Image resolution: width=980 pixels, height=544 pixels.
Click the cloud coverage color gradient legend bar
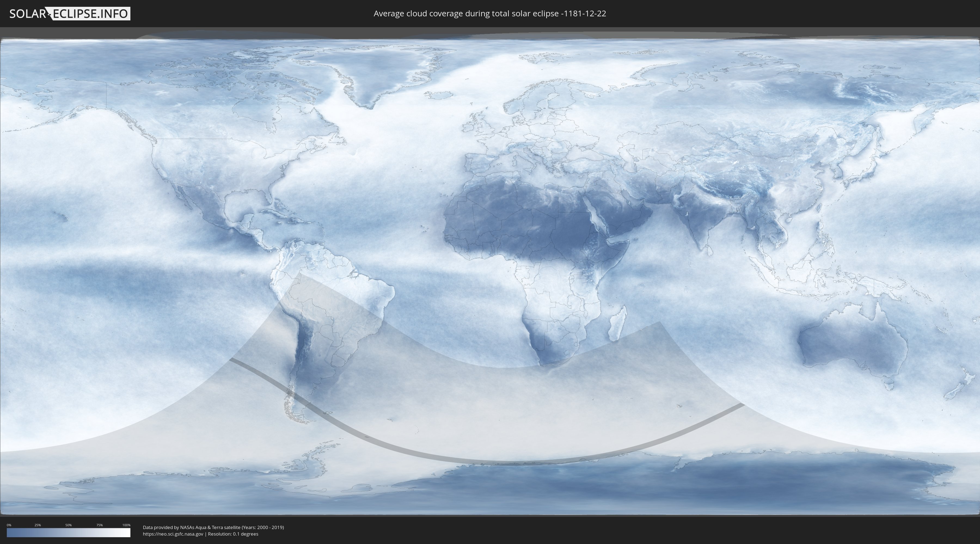[69, 533]
